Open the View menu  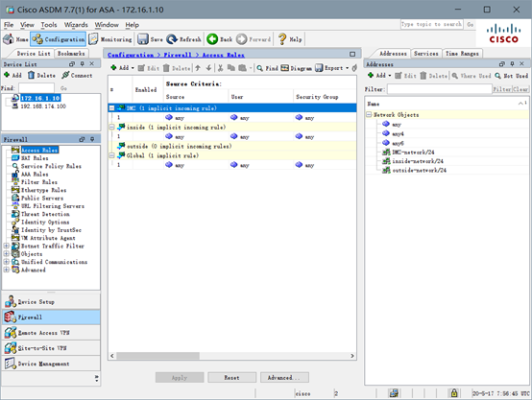coord(27,25)
